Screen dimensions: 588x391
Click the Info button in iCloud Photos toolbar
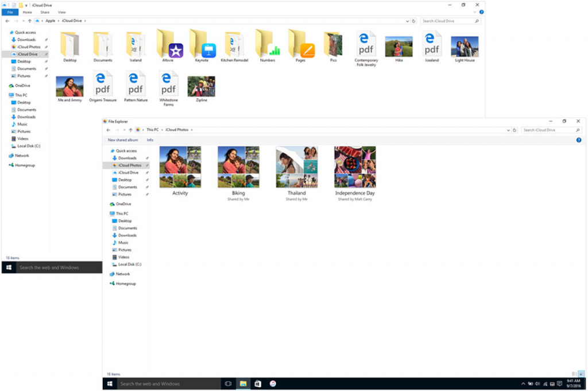150,140
